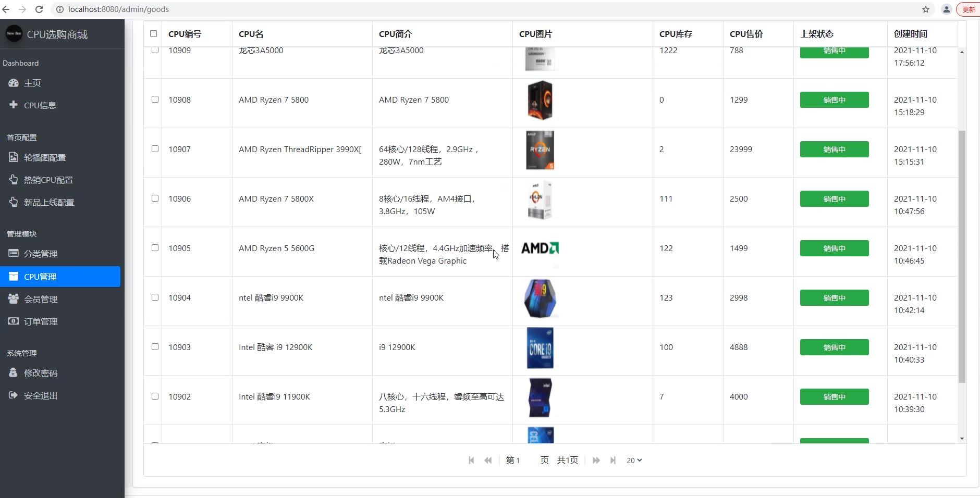The width and height of the screenshot is (980, 498).
Task: Select row 10905 checkbox
Action: [155, 247]
